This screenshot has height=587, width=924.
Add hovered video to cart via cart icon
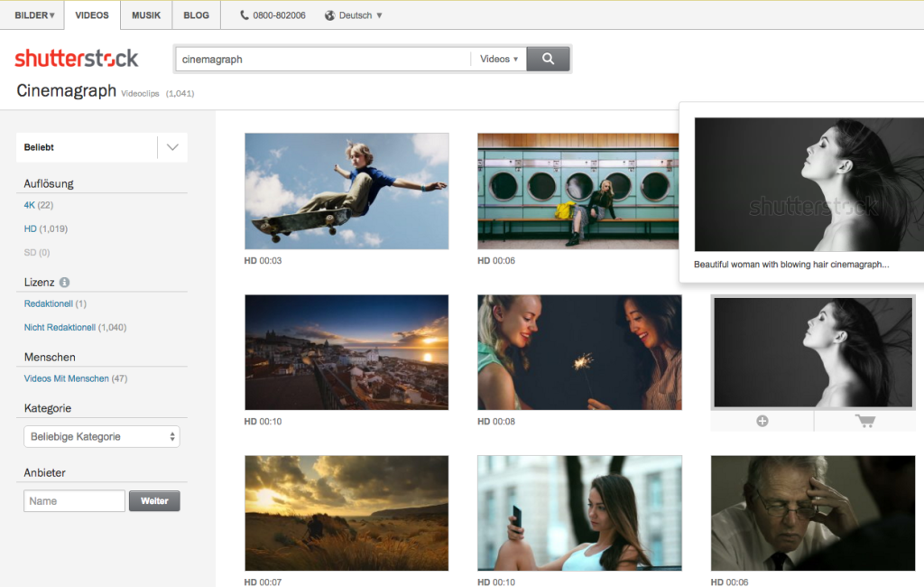[x=864, y=420]
